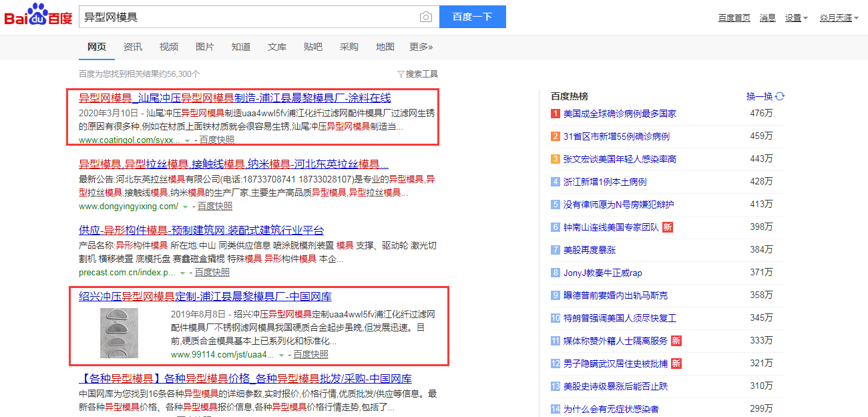Click the Baidu logo
The image size is (868, 417).
click(x=38, y=16)
